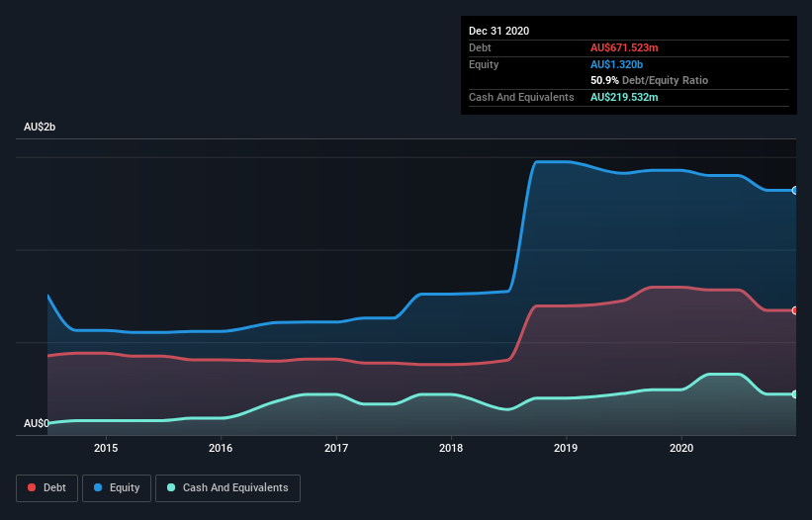Click the AU$0 y-axis label
This screenshot has height=520, width=812.
(x=37, y=423)
